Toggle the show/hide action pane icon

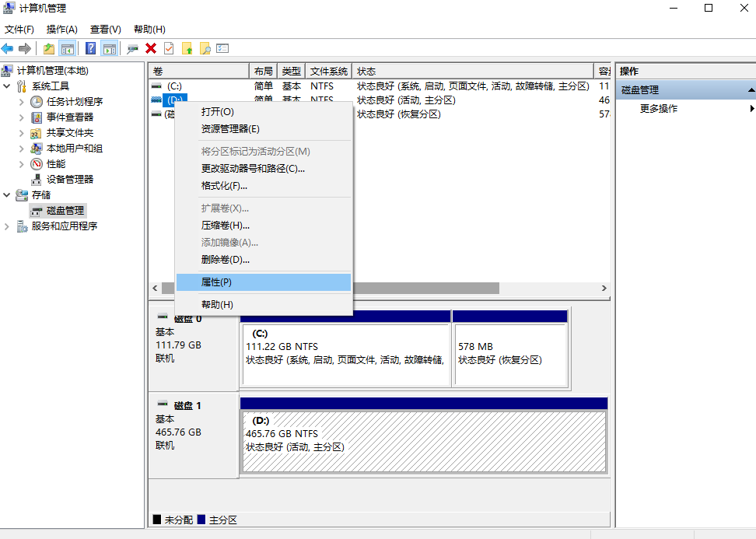[x=108, y=48]
